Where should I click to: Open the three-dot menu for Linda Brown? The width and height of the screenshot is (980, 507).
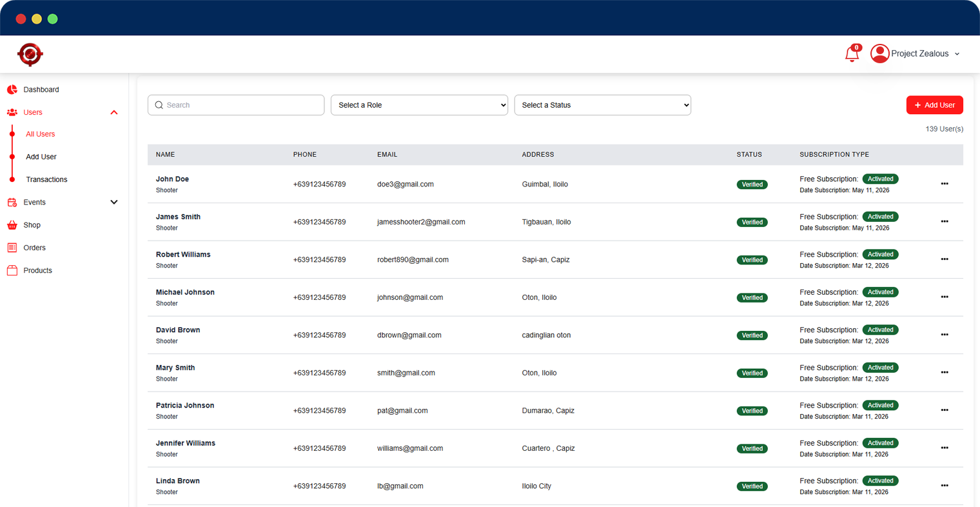click(945, 486)
